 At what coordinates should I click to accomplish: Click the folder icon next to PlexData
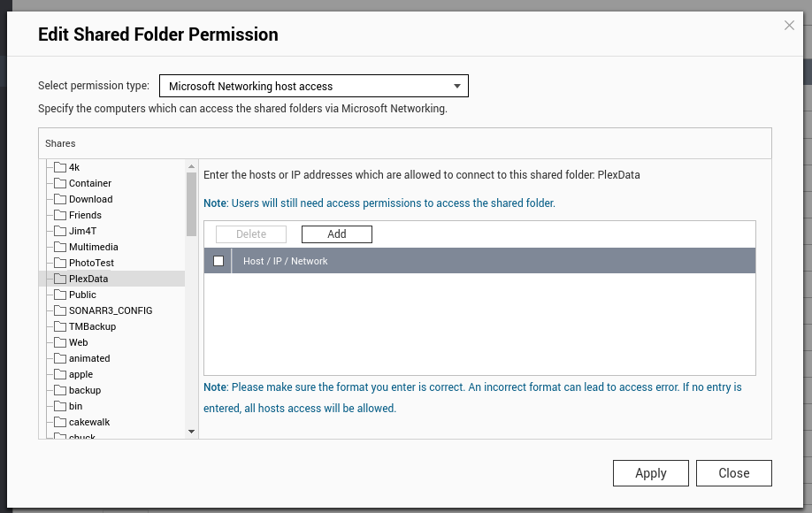(x=60, y=279)
